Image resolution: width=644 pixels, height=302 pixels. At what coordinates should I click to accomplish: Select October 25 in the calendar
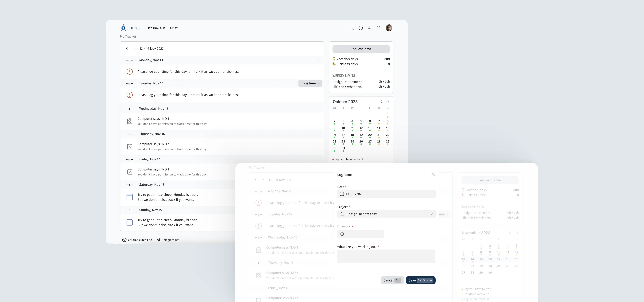352,142
